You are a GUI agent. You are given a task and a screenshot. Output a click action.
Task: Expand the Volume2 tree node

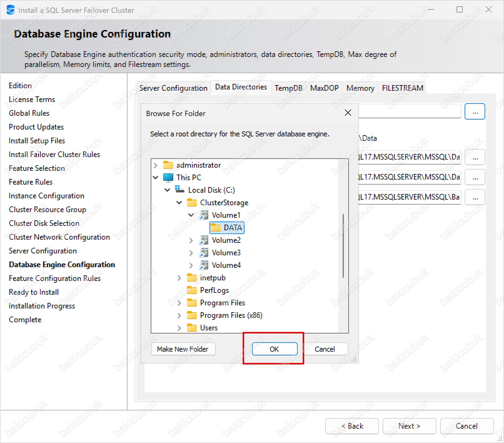point(191,240)
